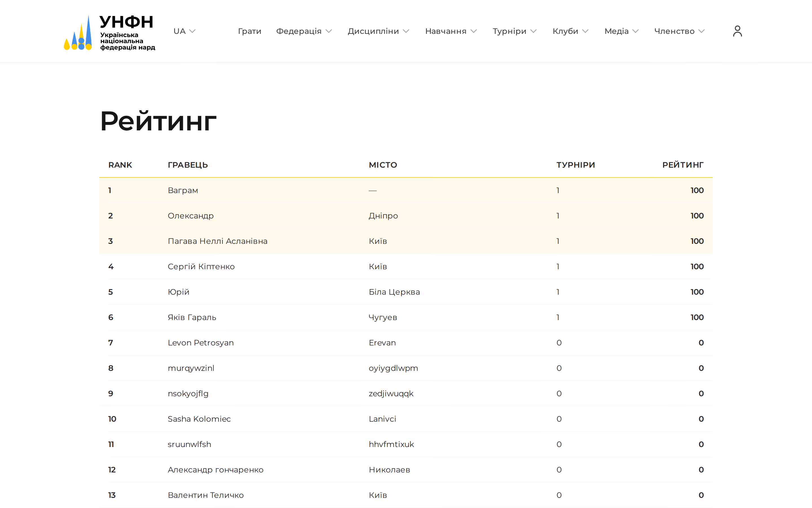Viewport: 812px width, 508px height.
Task: Click the city Чугуев cell
Action: (383, 317)
